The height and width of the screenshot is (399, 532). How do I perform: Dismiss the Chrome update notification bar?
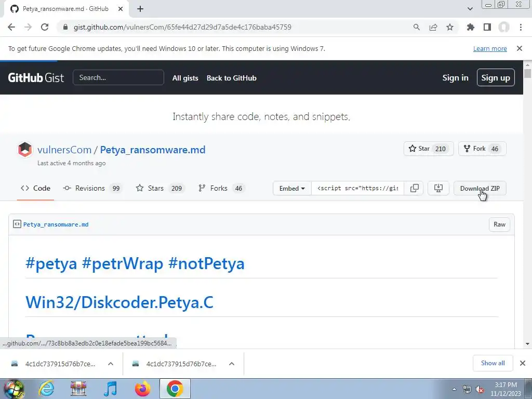520,48
